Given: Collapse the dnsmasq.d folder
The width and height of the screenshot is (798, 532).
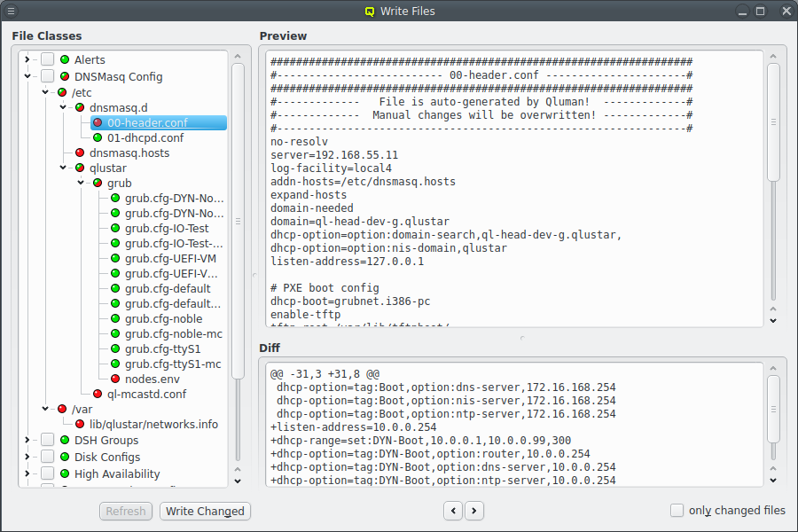Looking at the screenshot, I should [x=63, y=107].
